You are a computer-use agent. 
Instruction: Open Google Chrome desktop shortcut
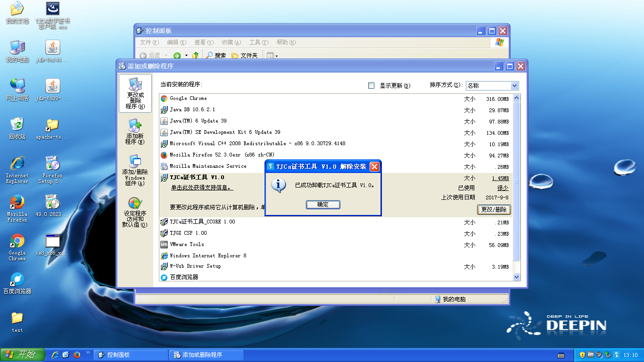17,247
